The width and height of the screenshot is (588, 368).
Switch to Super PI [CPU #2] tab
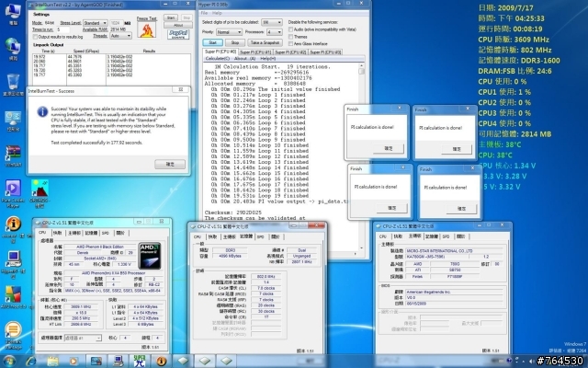click(x=290, y=52)
